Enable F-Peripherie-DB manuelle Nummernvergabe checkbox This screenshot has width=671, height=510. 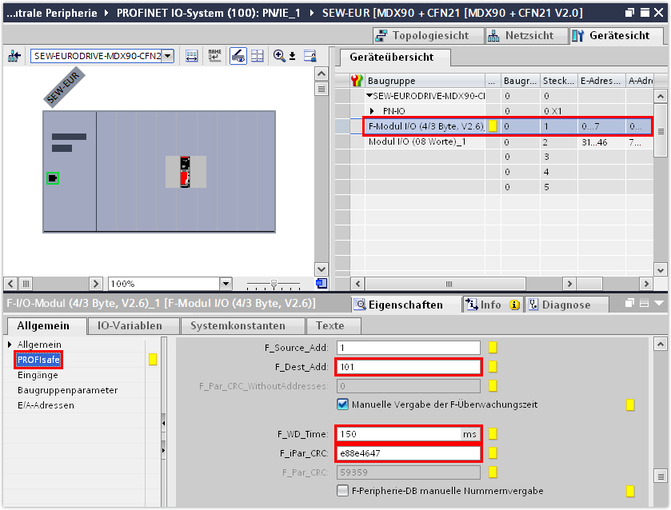(343, 491)
